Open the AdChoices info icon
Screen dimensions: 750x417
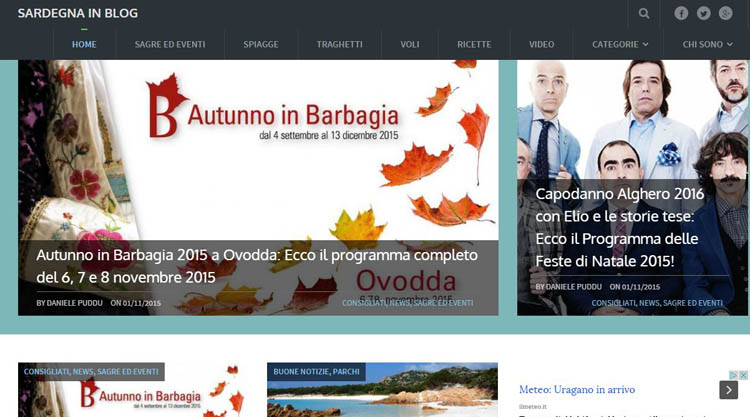click(733, 375)
